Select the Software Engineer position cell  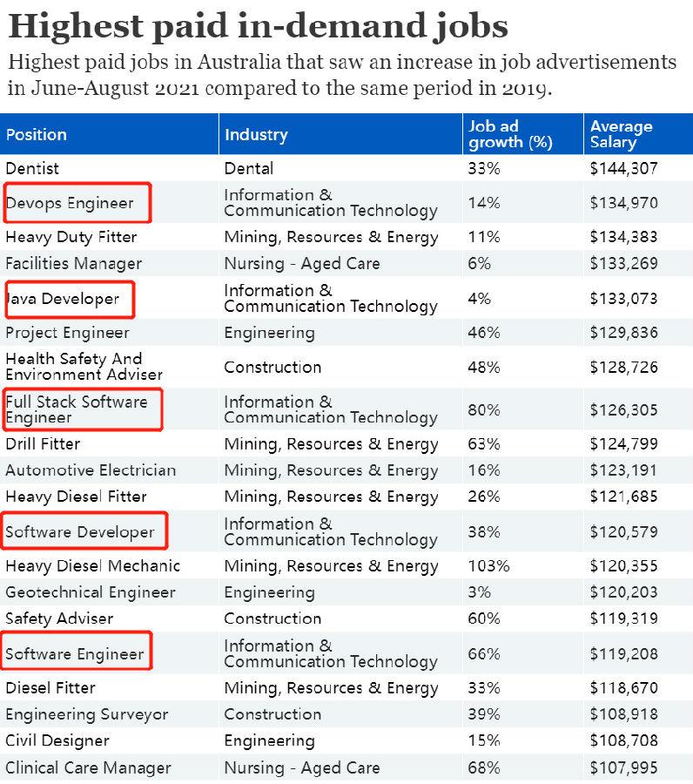click(75, 654)
